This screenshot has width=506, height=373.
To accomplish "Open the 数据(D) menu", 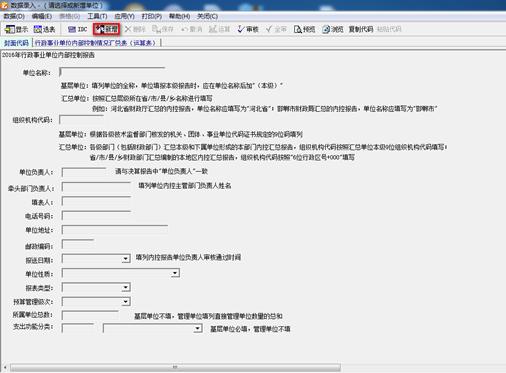I will (14, 16).
